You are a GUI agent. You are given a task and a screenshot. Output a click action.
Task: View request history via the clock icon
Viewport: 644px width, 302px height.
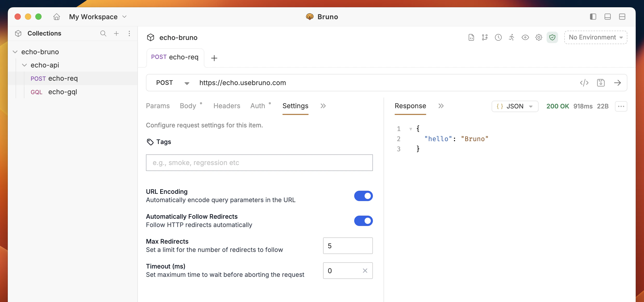tap(498, 37)
